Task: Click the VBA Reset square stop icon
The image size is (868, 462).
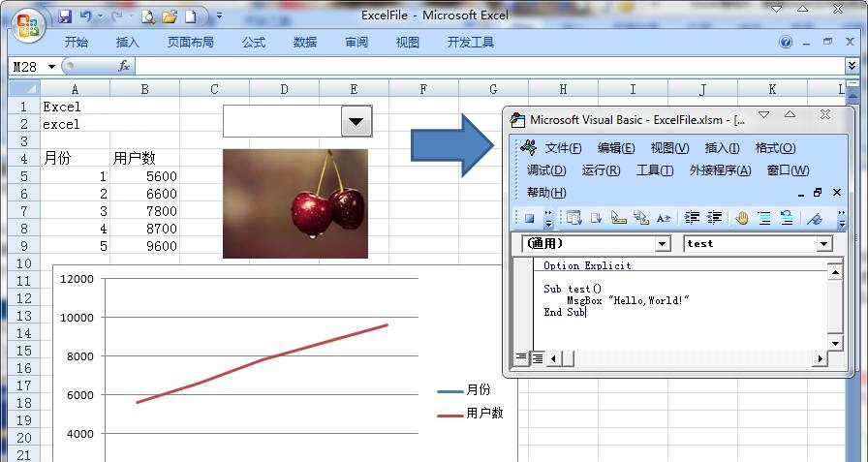Action: [529, 218]
